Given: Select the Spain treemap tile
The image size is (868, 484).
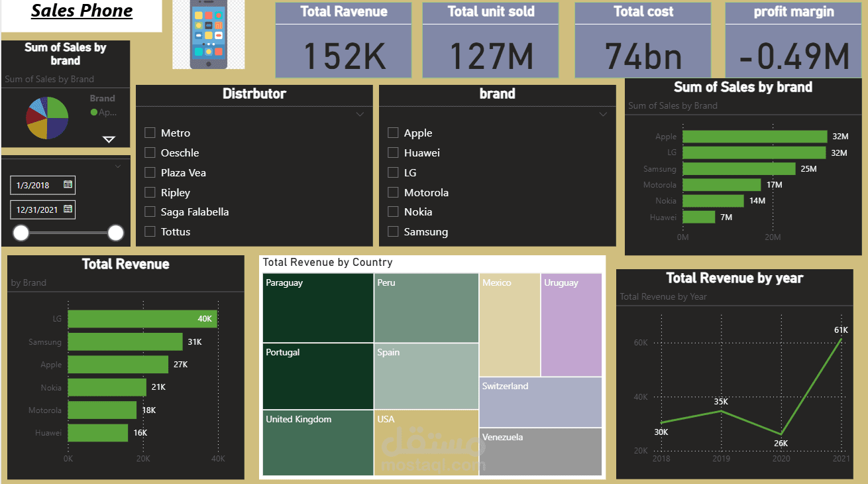Looking at the screenshot, I should 426,376.
